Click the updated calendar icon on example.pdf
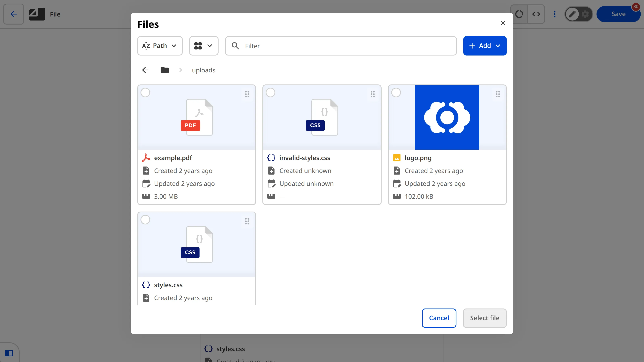644x362 pixels. click(x=146, y=184)
